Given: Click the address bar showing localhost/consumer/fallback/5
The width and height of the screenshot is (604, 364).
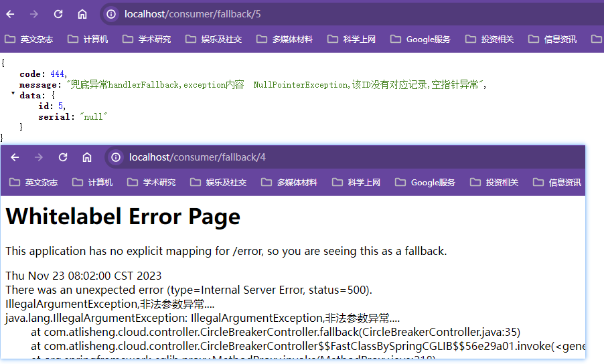Looking at the screenshot, I should [335, 14].
